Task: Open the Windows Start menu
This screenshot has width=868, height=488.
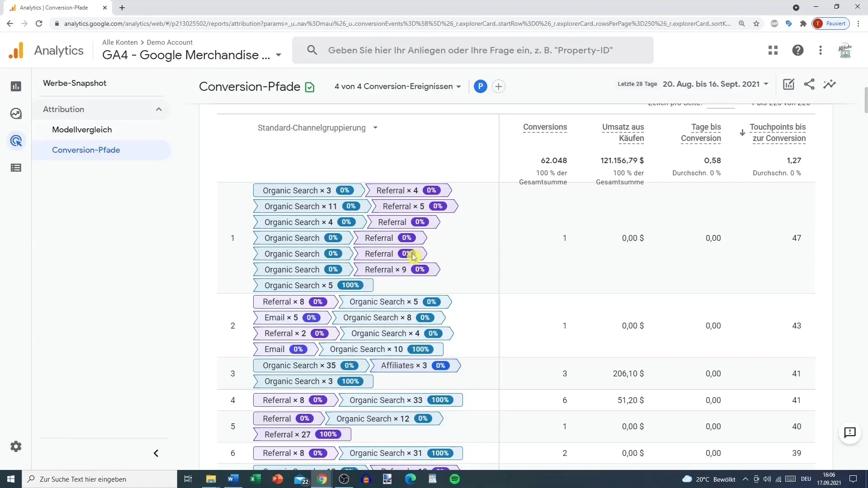Action: pyautogui.click(x=11, y=479)
